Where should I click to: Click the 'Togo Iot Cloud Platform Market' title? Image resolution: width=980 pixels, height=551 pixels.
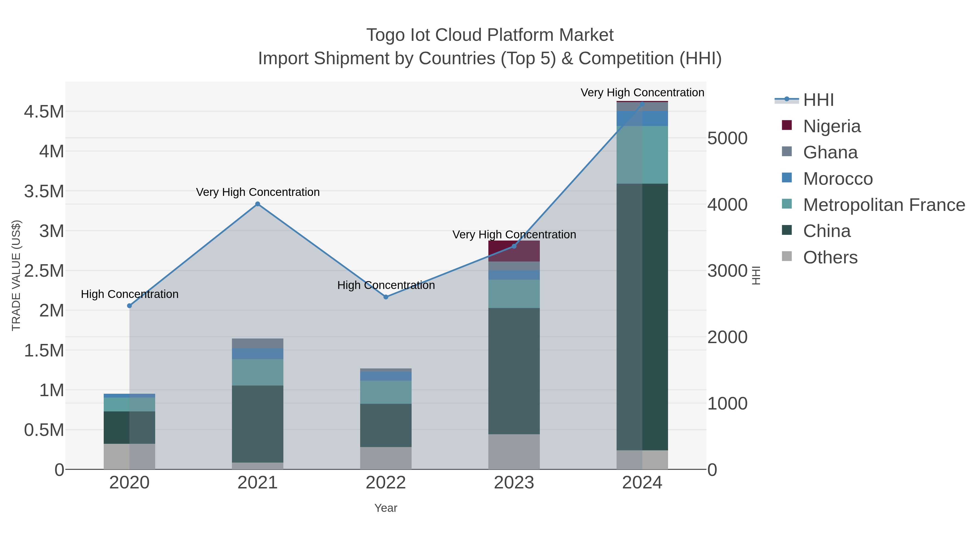point(490,35)
